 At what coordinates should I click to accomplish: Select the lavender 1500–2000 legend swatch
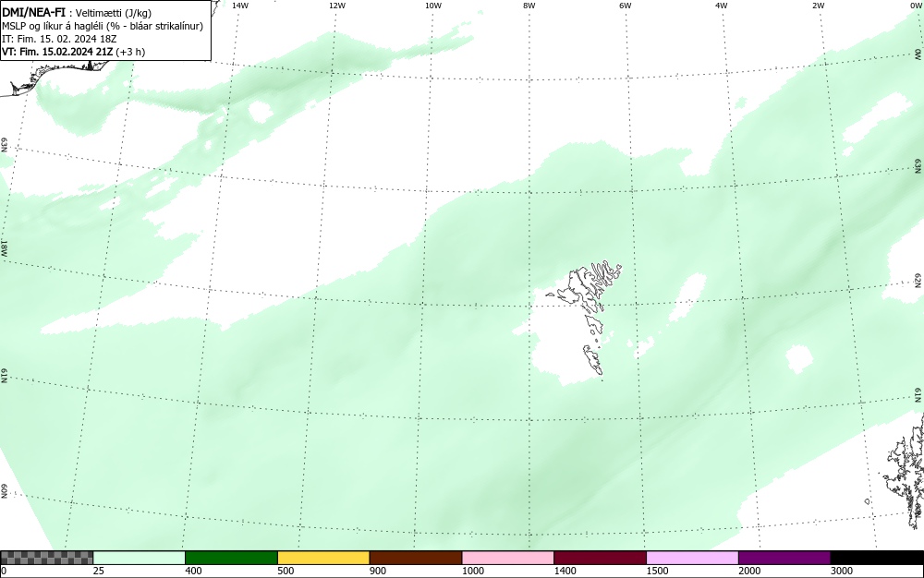click(x=692, y=558)
